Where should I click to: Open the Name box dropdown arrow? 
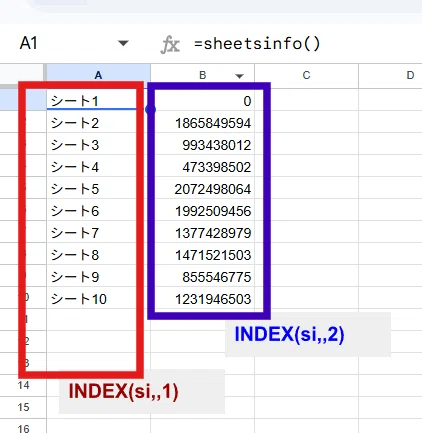(123, 43)
